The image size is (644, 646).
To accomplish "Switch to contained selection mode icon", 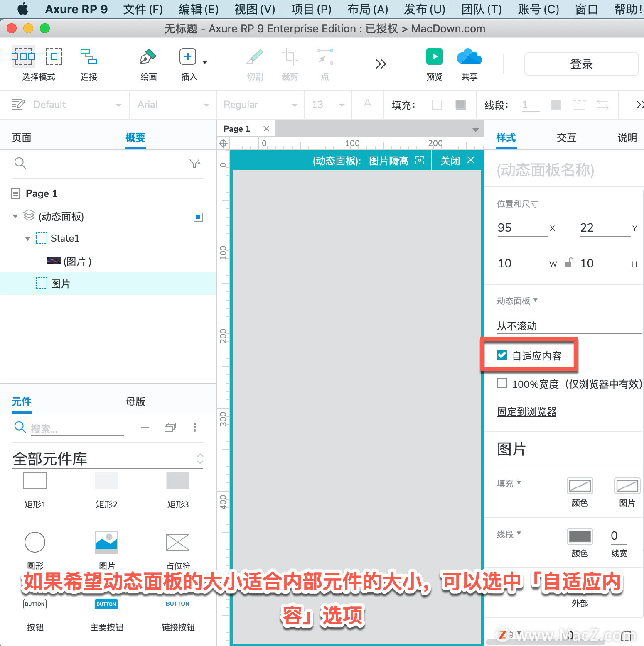I will [54, 56].
